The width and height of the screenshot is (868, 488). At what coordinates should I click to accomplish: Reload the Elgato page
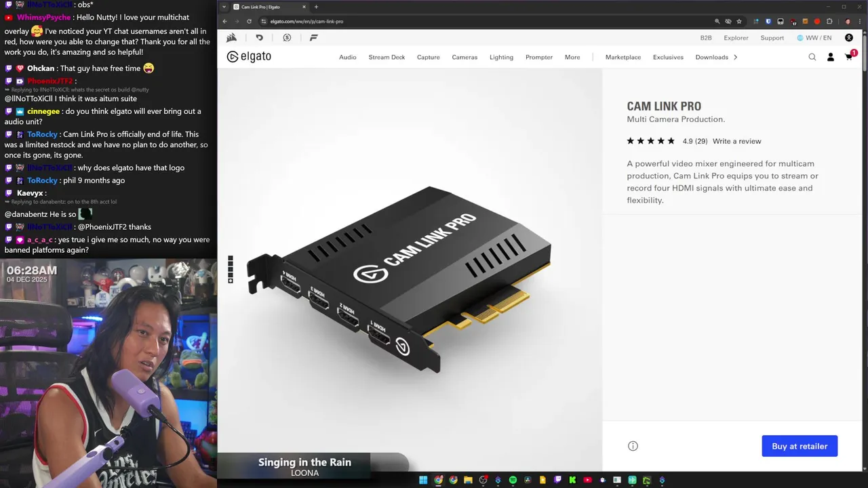(x=249, y=21)
